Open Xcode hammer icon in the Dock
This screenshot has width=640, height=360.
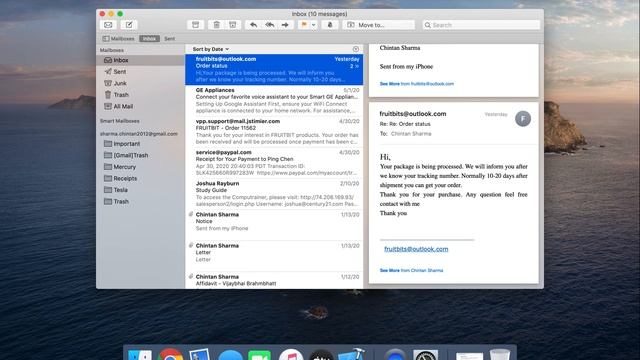tap(351, 354)
